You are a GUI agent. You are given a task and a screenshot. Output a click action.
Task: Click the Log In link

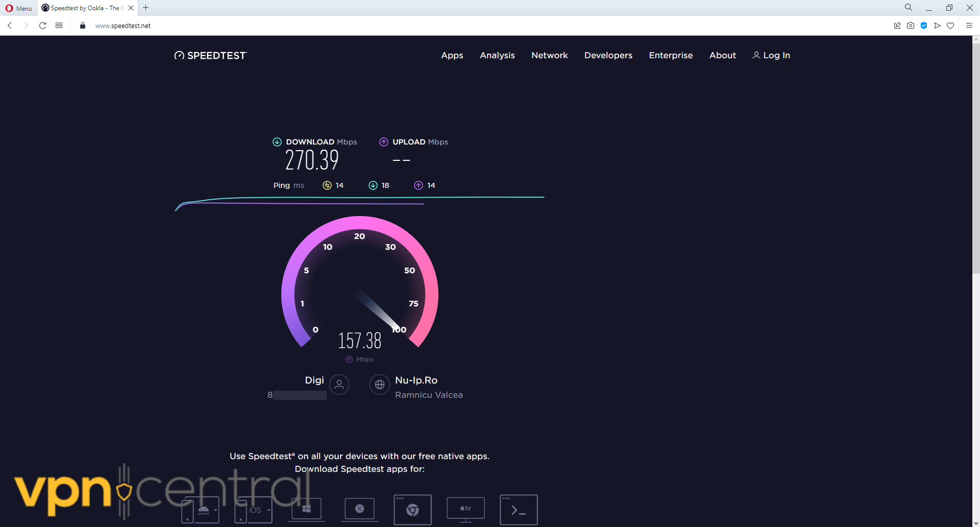tap(771, 55)
